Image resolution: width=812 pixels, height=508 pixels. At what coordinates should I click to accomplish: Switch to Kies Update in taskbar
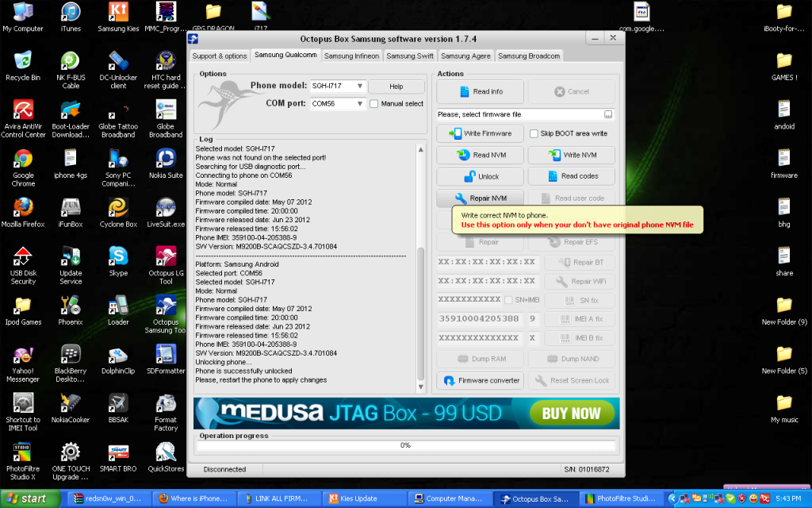click(363, 498)
